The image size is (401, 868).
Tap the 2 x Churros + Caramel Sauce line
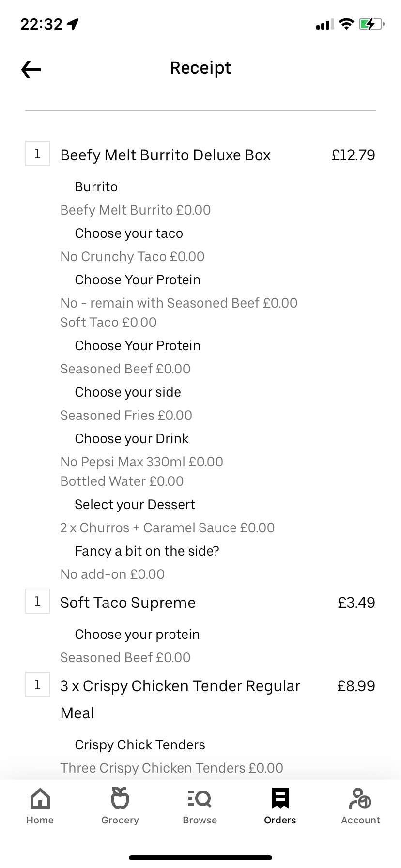click(167, 527)
